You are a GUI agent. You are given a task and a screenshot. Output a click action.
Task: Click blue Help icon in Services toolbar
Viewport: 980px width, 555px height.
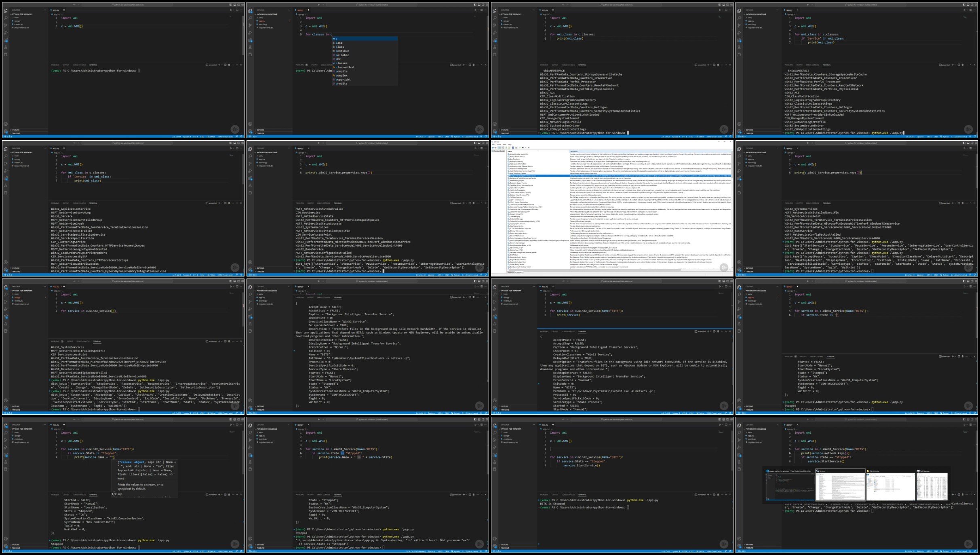(x=513, y=148)
